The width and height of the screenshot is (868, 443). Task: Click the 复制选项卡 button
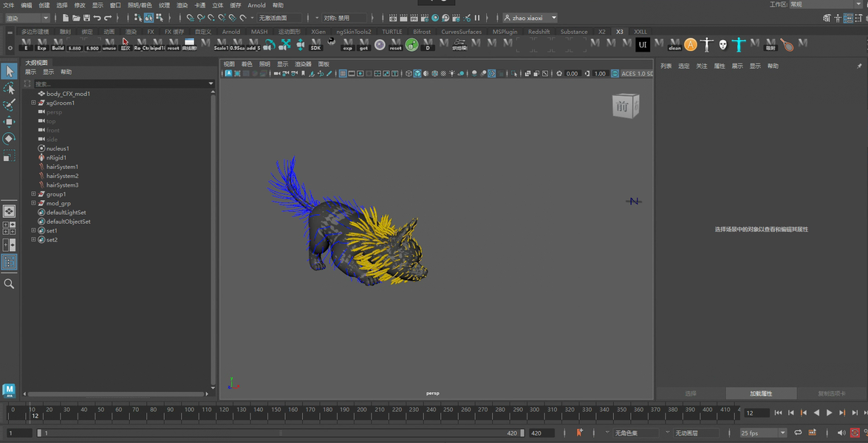tap(832, 394)
